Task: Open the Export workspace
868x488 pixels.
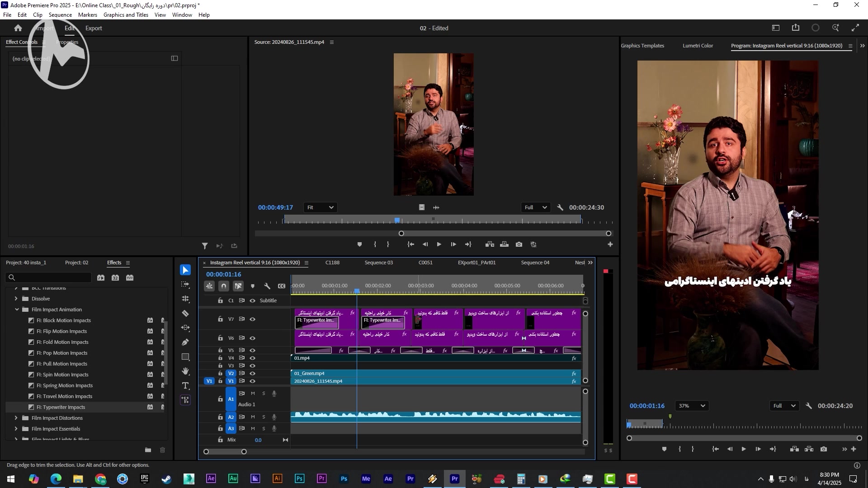Action: [x=94, y=28]
